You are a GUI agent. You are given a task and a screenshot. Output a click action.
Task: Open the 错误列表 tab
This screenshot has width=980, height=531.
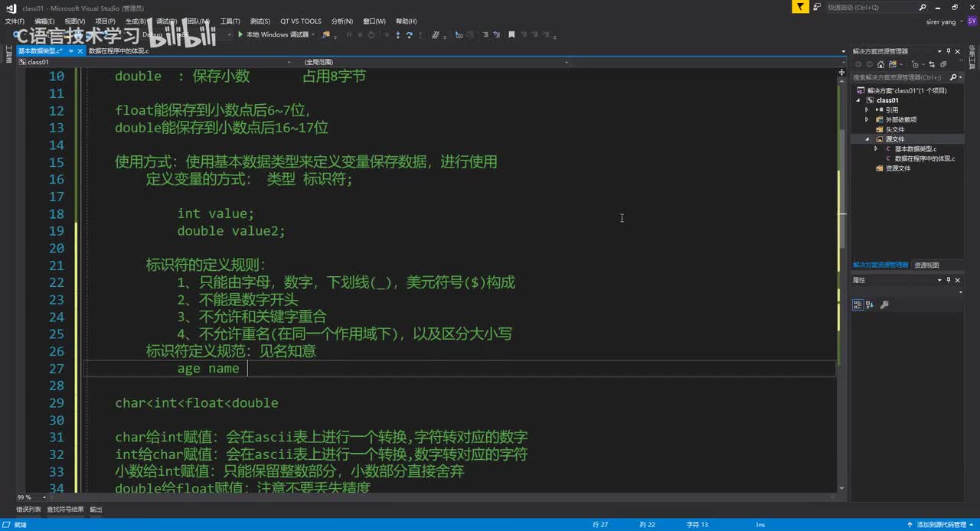[29, 510]
